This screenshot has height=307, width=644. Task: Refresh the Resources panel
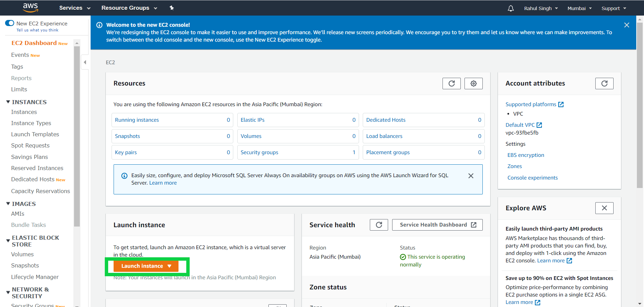click(x=451, y=83)
